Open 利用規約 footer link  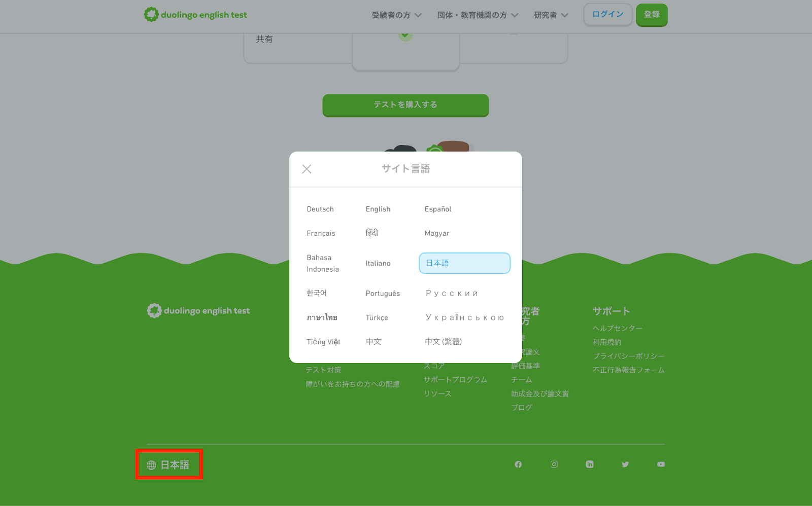tap(607, 342)
